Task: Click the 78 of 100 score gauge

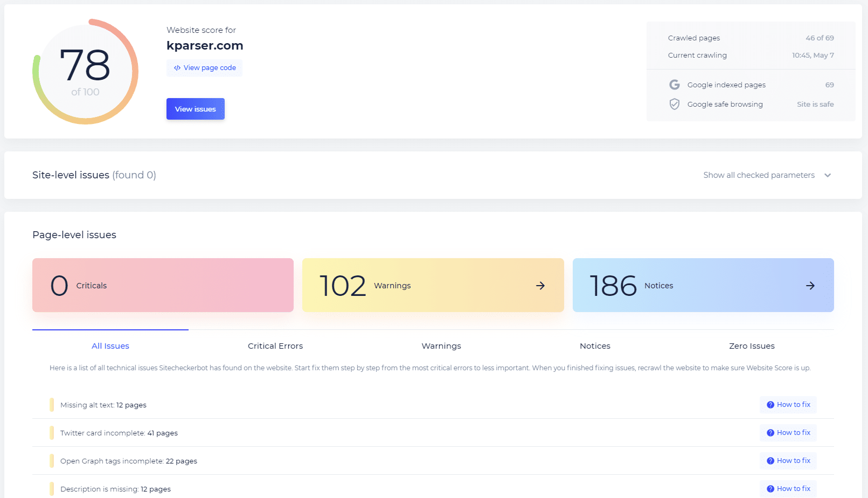Action: tap(85, 72)
